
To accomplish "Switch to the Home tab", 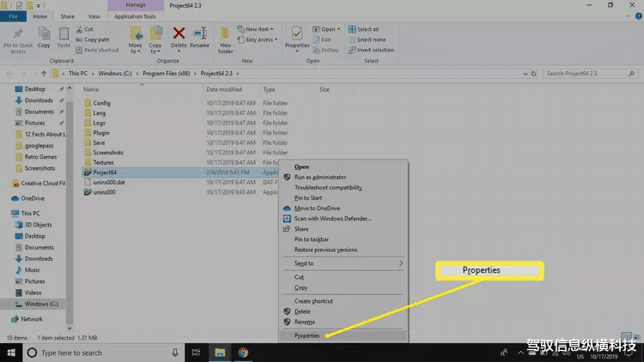I will (39, 16).
